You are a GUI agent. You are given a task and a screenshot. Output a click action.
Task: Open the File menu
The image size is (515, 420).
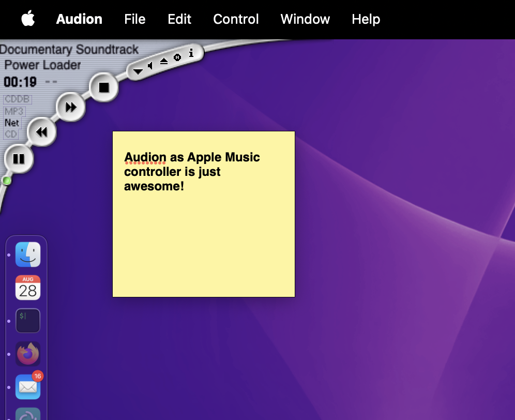coord(134,19)
